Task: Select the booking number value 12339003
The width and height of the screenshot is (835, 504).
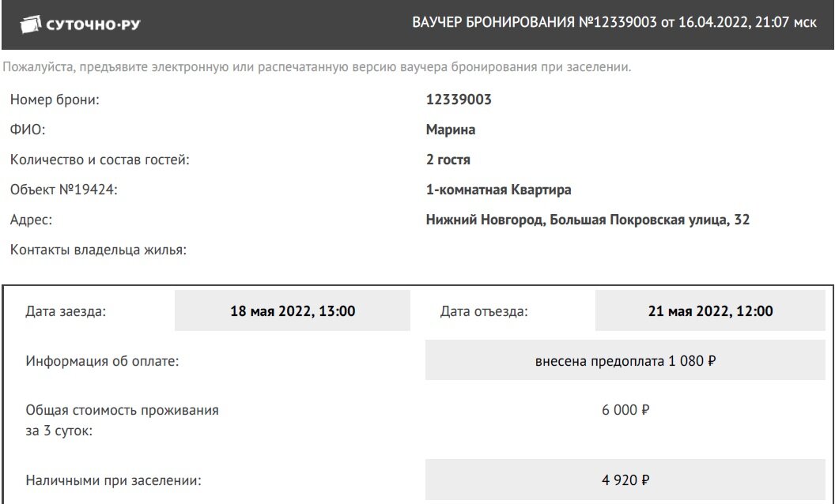Action: tap(459, 100)
